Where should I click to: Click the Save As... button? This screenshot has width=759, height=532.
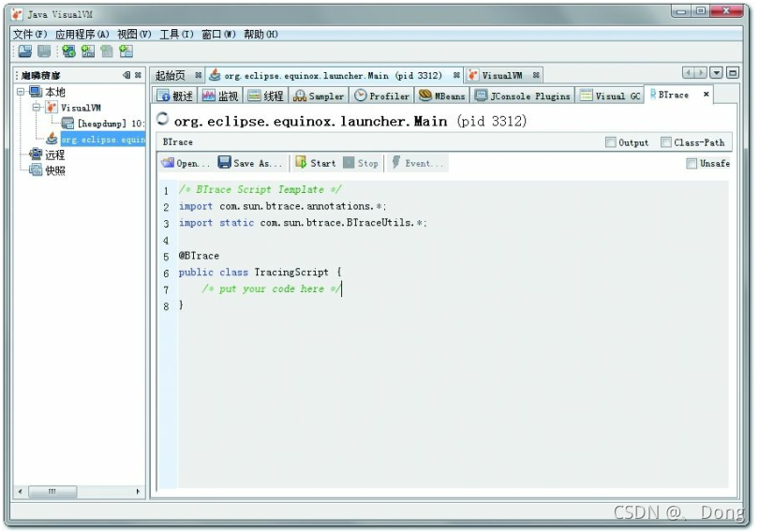coord(250,163)
